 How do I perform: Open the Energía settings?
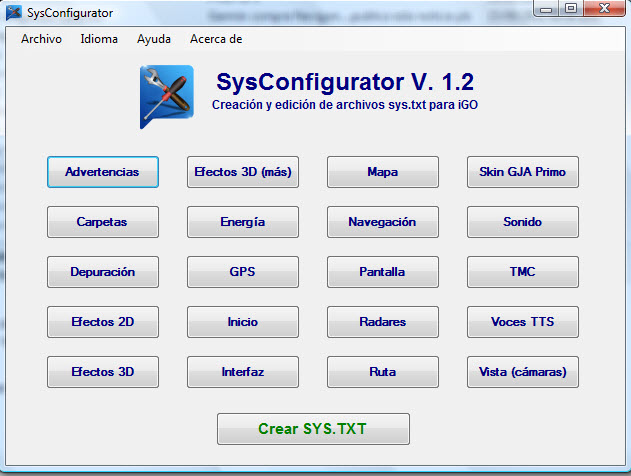(x=243, y=222)
